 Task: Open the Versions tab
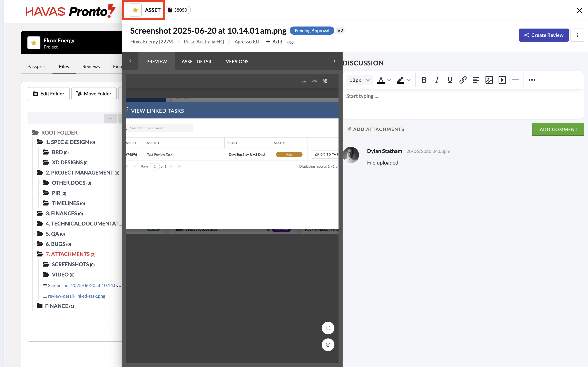point(237,61)
